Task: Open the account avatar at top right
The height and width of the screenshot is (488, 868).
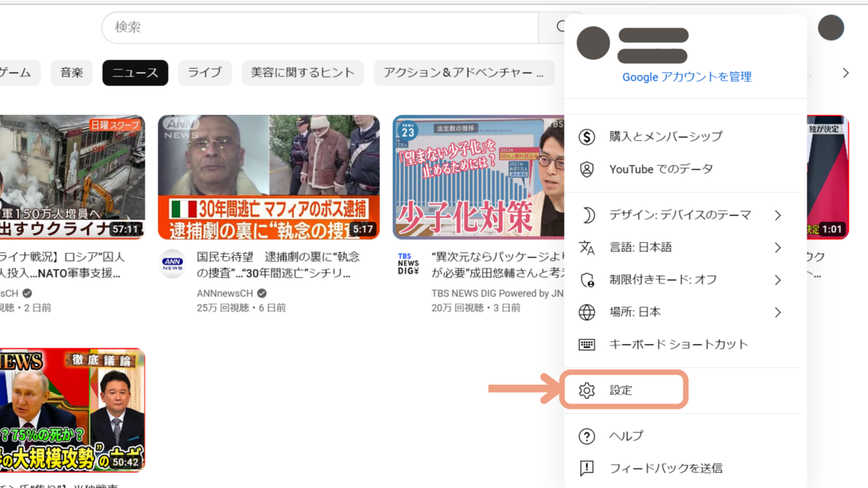Action: click(x=831, y=27)
